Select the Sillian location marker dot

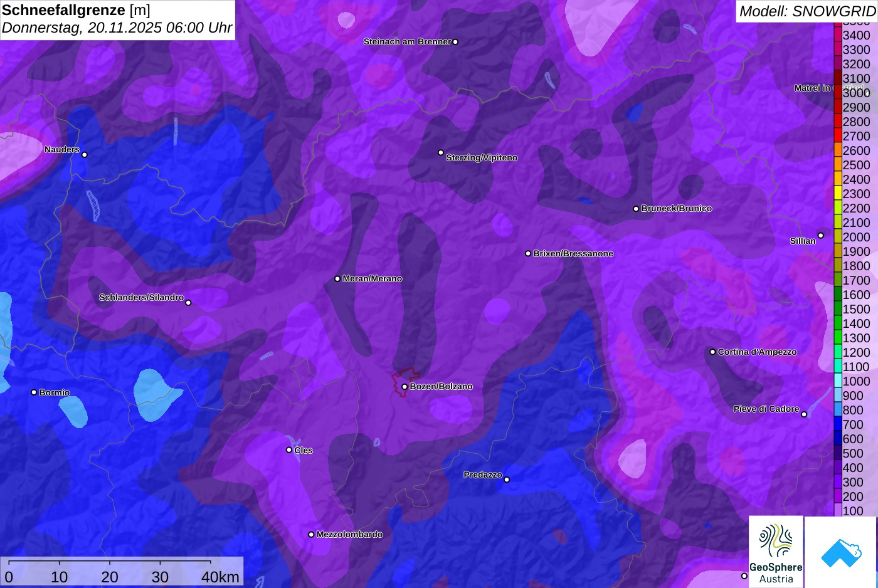pos(821,236)
